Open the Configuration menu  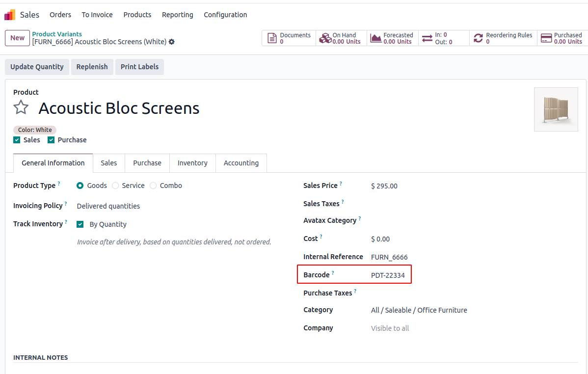(x=225, y=15)
